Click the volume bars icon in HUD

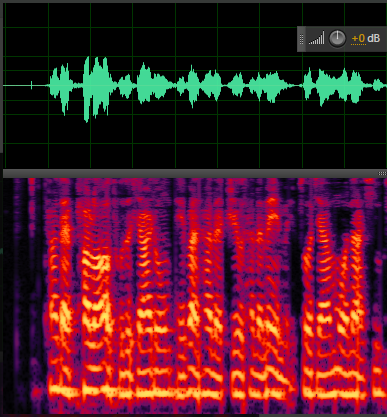tap(316, 38)
